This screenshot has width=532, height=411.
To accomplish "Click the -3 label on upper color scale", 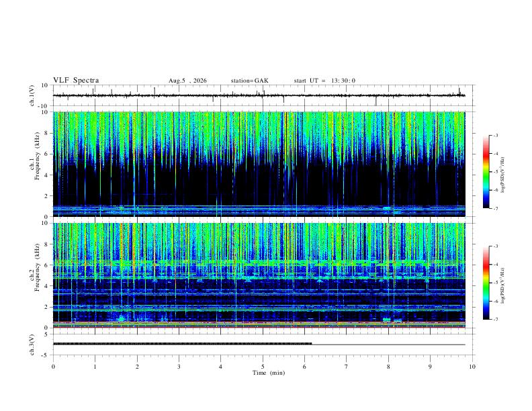I will point(496,135).
